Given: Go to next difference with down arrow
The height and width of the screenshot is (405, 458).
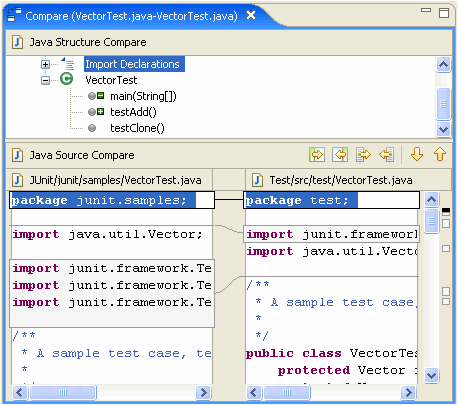Looking at the screenshot, I should tap(417, 154).
